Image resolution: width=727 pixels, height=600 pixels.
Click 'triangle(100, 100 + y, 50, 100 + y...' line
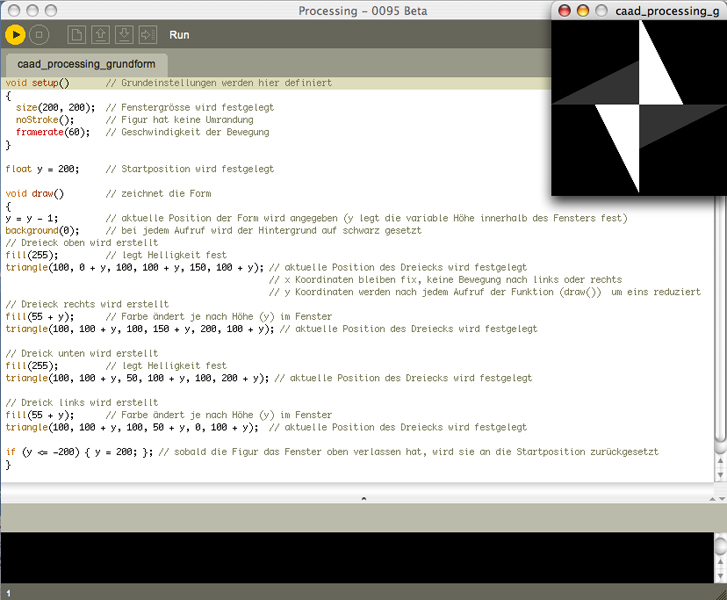tap(137, 378)
